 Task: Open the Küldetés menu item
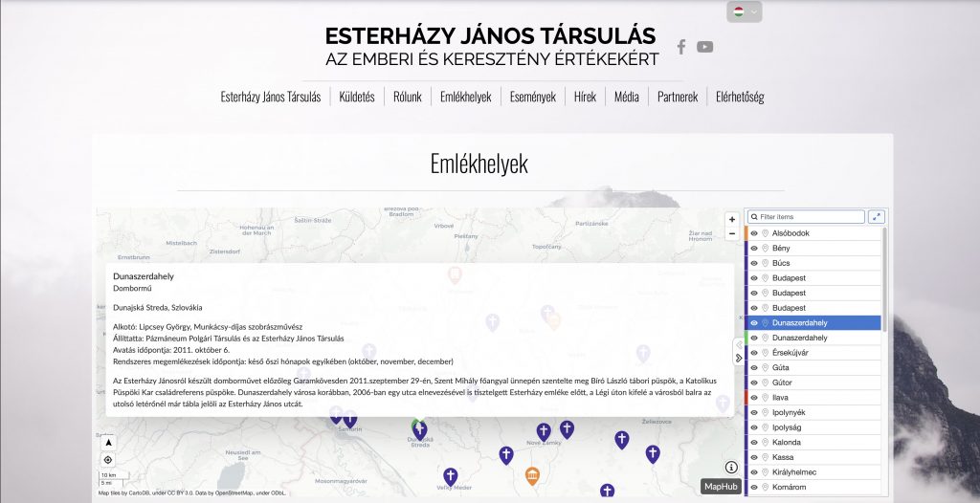[x=357, y=97]
